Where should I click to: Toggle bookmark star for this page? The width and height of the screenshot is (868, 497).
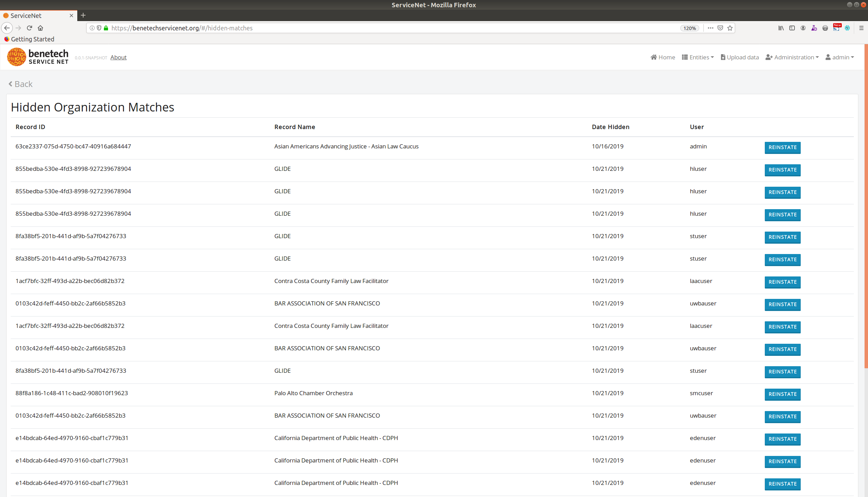click(730, 28)
